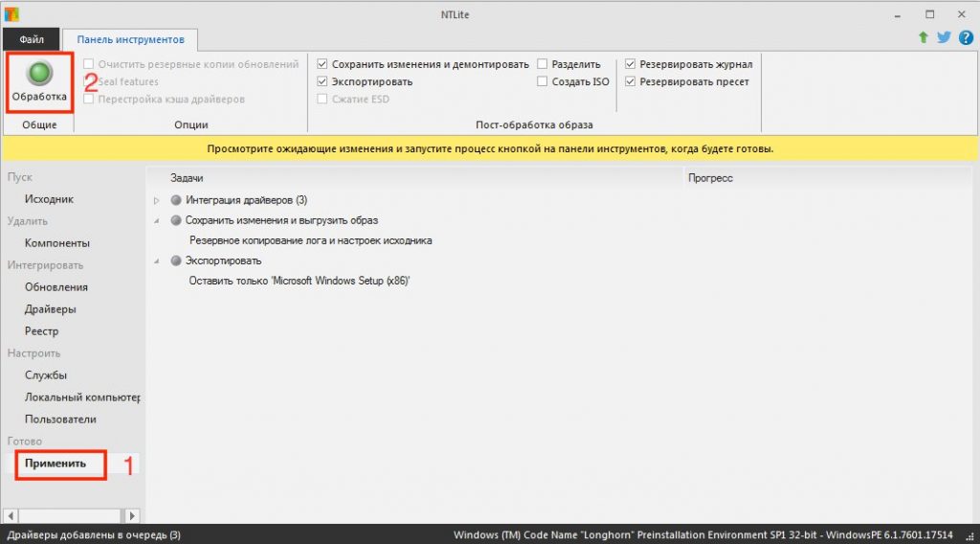Click the Прогресс column header
The height and width of the screenshot is (544, 980).
click(710, 178)
